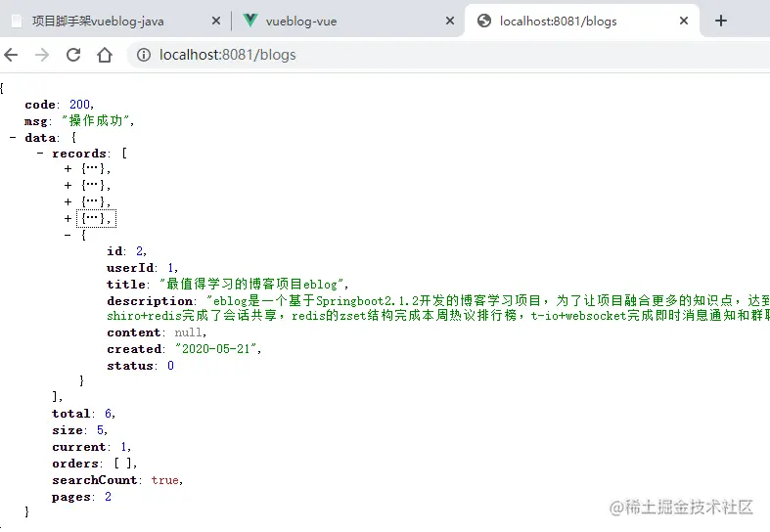Screen dimensions: 770x532
Task: View site information icon in address bar
Action: [144, 55]
